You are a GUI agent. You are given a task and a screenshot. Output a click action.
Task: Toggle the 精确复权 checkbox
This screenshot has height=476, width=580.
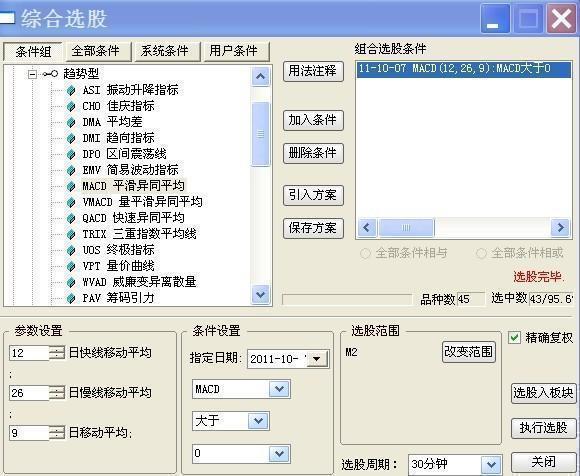click(x=514, y=337)
